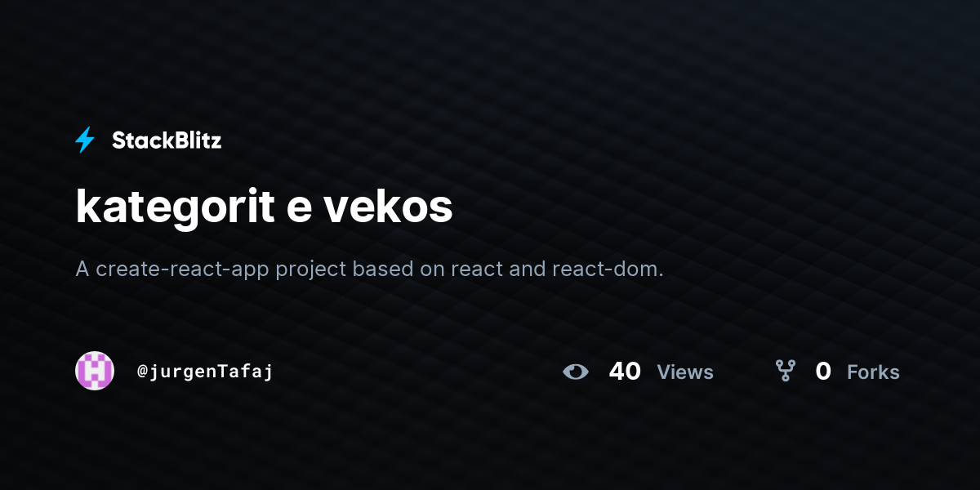Click the StackBlitz lightning bolt logo
980x490 pixels.
click(85, 140)
